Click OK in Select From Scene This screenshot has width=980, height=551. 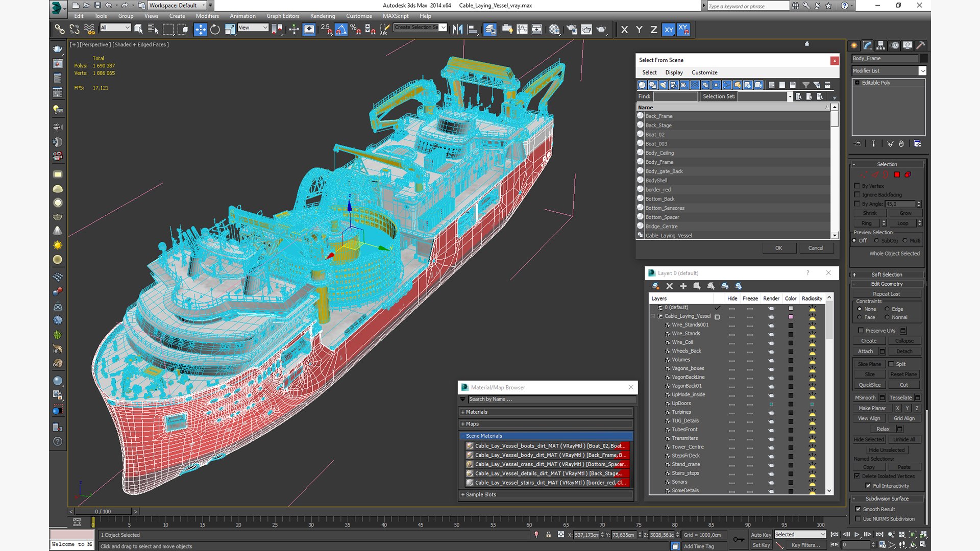(778, 248)
